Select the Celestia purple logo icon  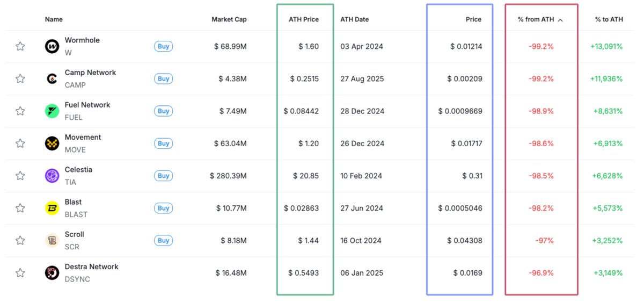[52, 176]
